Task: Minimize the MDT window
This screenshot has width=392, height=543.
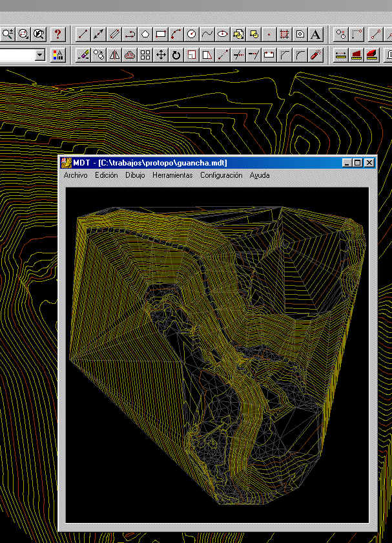Action: [x=347, y=163]
